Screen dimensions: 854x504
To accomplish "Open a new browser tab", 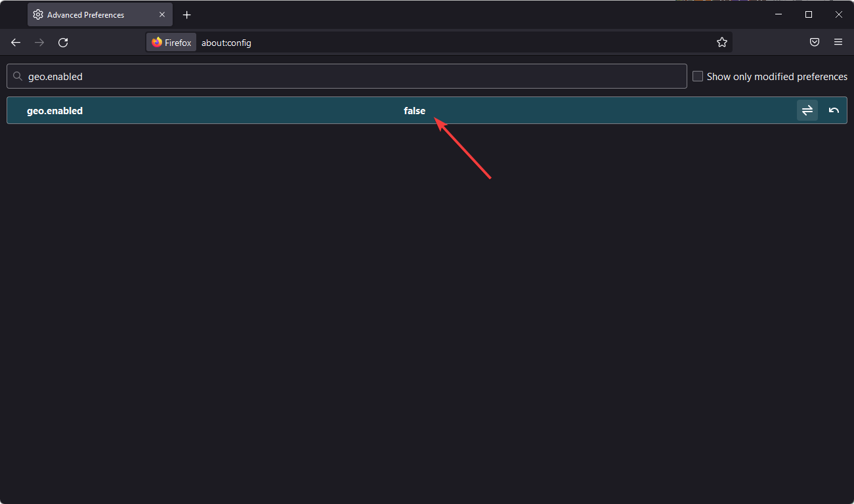I will [x=186, y=14].
